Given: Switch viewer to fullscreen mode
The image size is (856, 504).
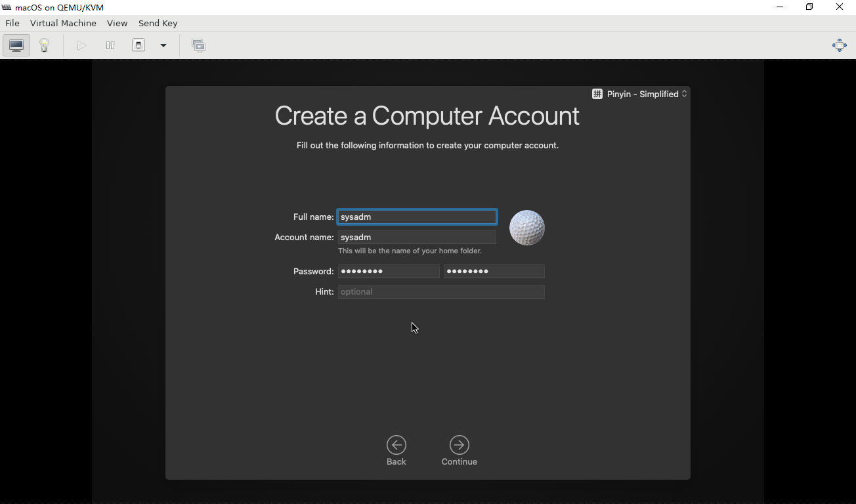Looking at the screenshot, I should coord(839,45).
